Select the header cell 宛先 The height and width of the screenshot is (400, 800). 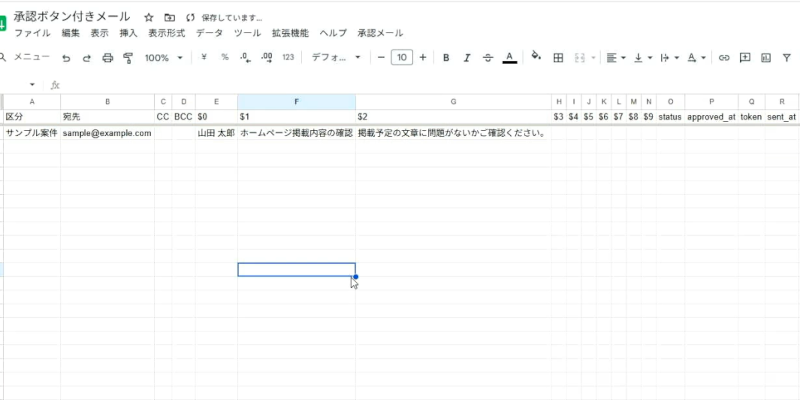pos(108,117)
